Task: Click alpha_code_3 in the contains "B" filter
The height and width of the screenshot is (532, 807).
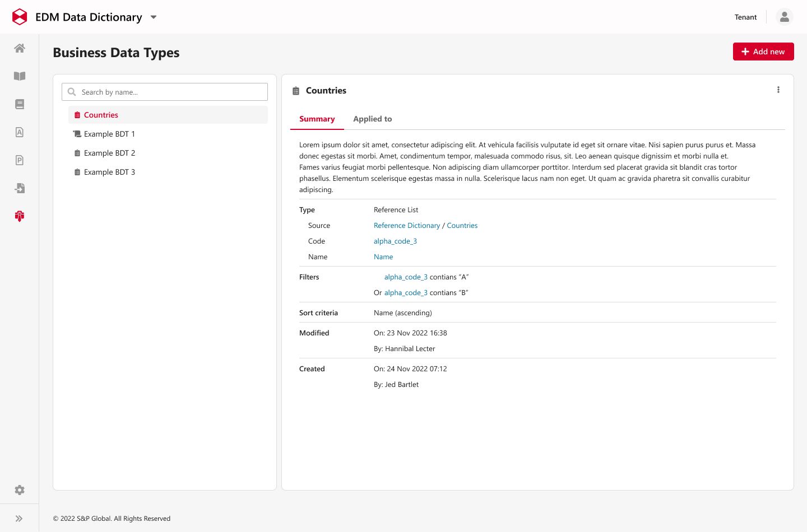Action: click(x=406, y=293)
